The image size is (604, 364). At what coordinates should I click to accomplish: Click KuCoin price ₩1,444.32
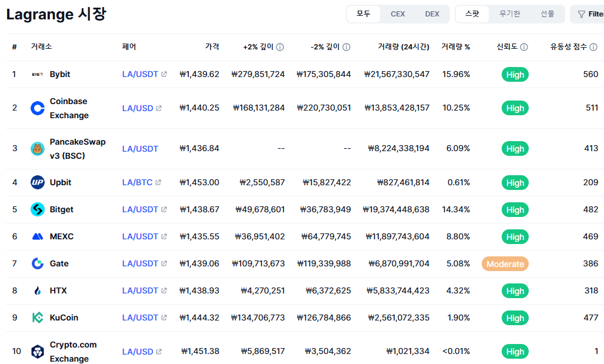coord(199,318)
